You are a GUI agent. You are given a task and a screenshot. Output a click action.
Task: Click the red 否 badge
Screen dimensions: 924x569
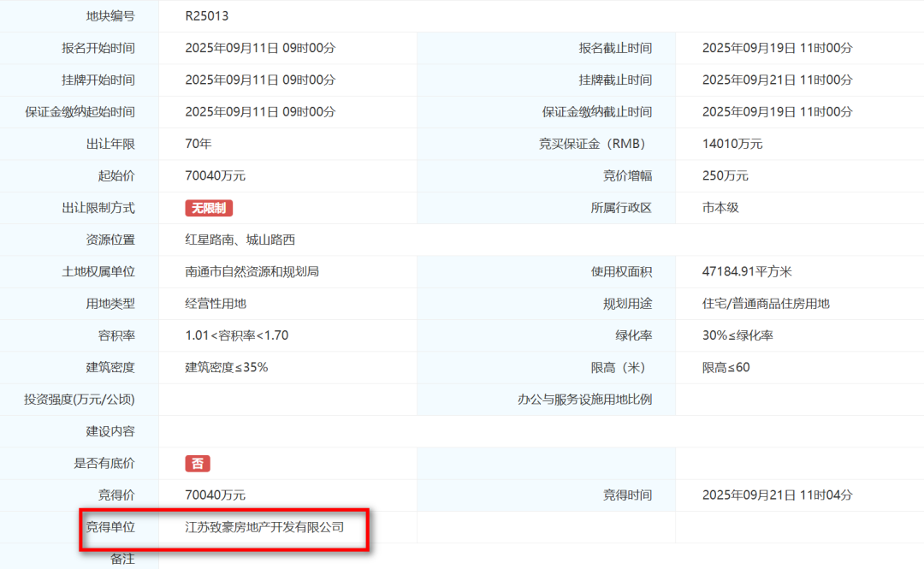coord(198,464)
